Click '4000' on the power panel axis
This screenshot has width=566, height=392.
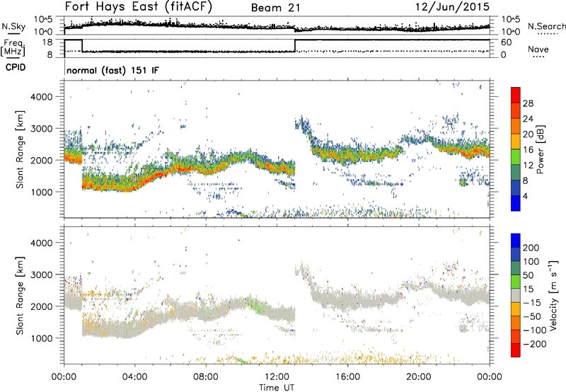[x=41, y=97]
